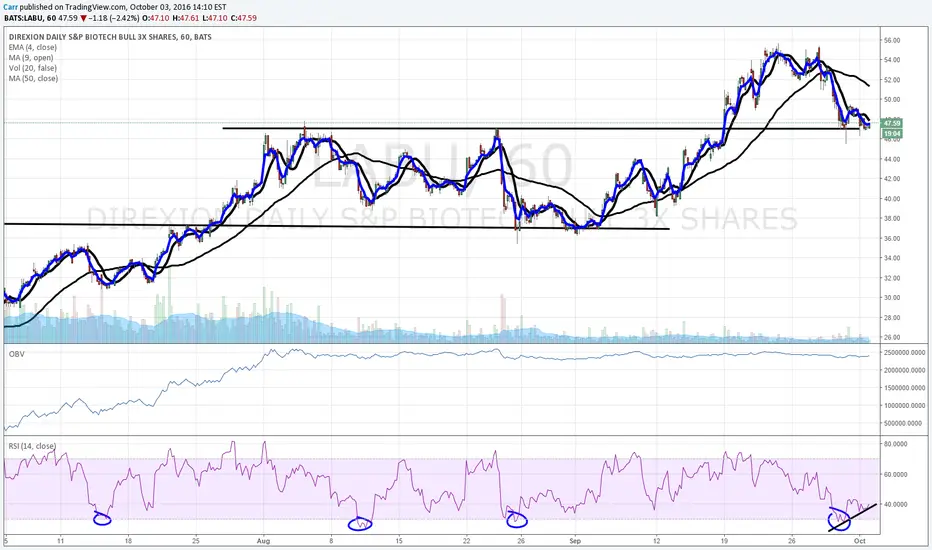Click the BATS:LABU symbol text in header
Viewport: 932px width, 550px height.
click(24, 18)
